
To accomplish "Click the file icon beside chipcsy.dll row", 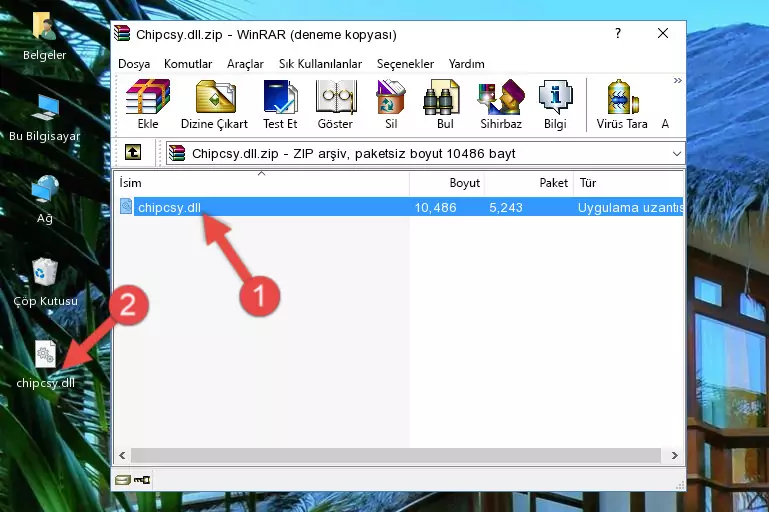I will tap(126, 206).
